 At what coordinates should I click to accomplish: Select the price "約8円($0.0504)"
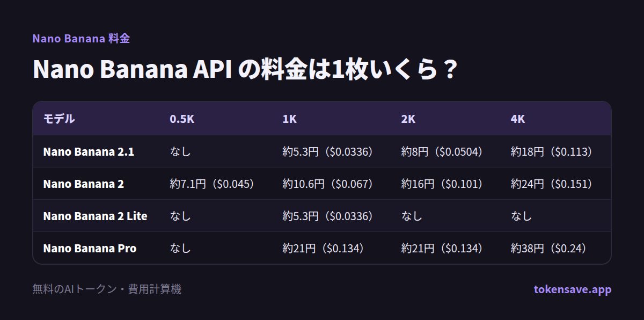click(442, 152)
